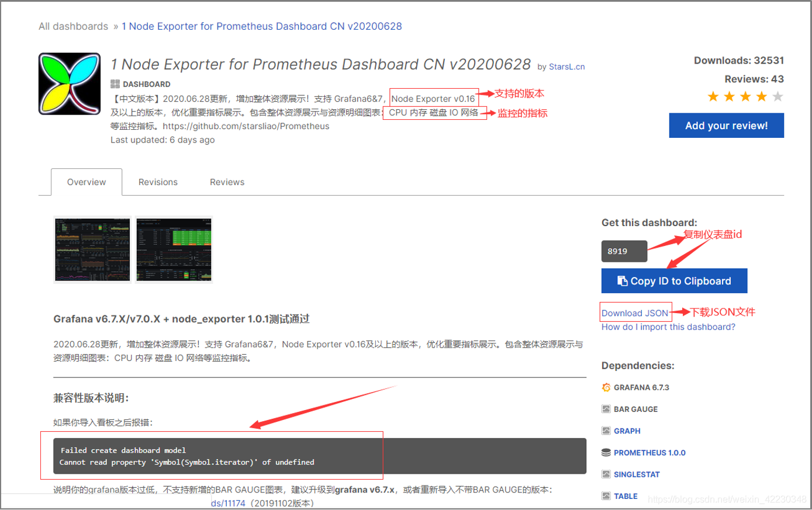Image resolution: width=812 pixels, height=510 pixels.
Task: Click the Reviews: 43 count text
Action: tap(754, 79)
